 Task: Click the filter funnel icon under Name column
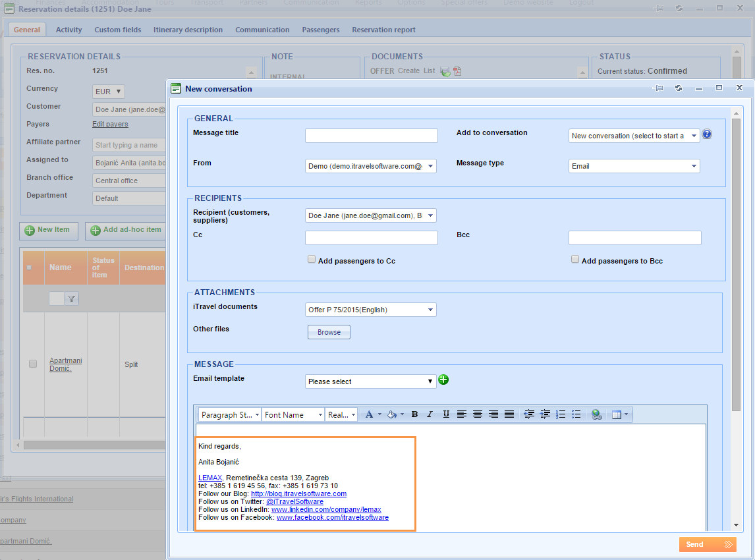[72, 299]
